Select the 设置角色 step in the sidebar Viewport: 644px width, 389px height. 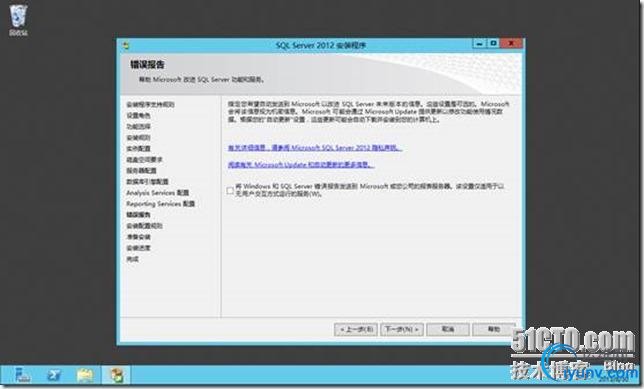tap(138, 115)
